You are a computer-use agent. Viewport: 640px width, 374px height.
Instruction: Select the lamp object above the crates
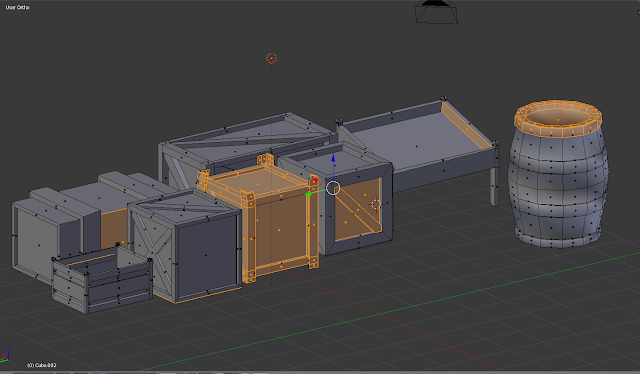pos(271,58)
